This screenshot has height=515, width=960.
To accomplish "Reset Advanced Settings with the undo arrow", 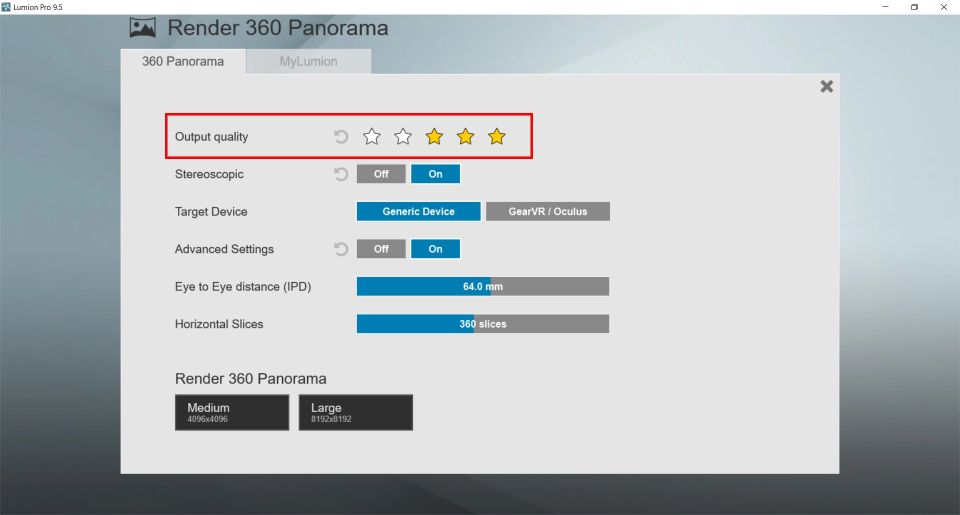I will [x=341, y=249].
